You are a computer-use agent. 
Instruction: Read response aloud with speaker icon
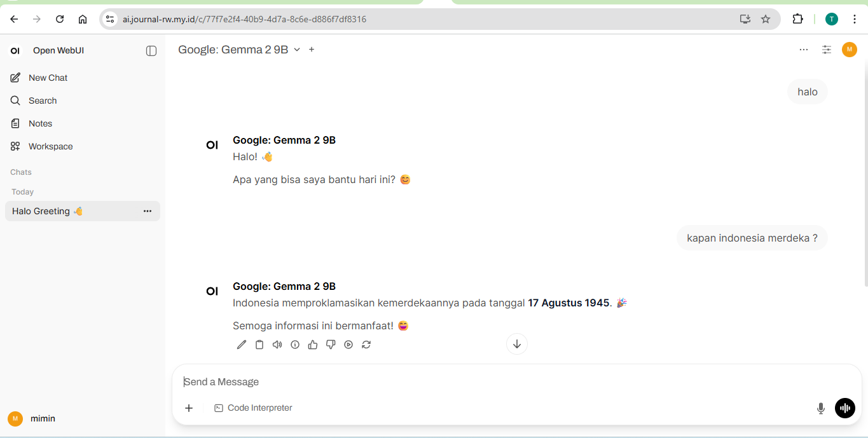click(x=277, y=345)
